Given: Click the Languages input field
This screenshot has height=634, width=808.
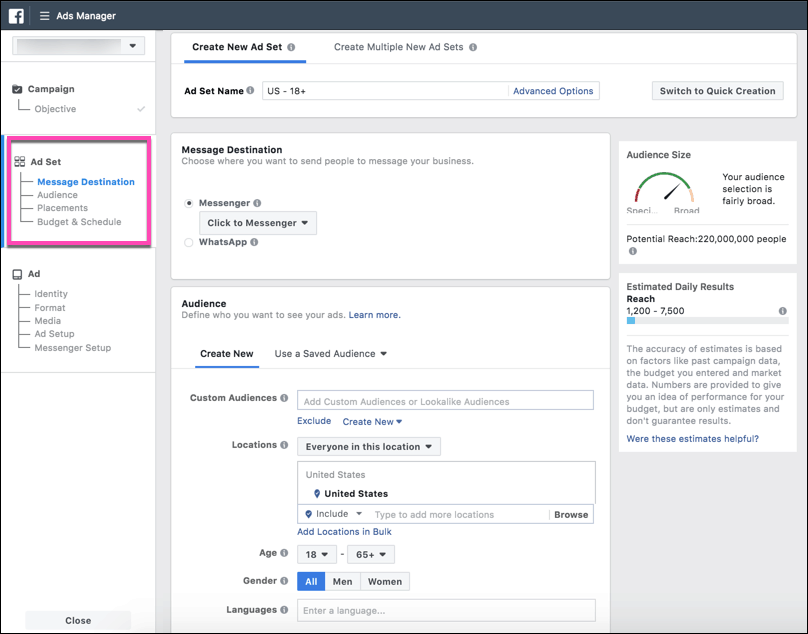Looking at the screenshot, I should 446,610.
